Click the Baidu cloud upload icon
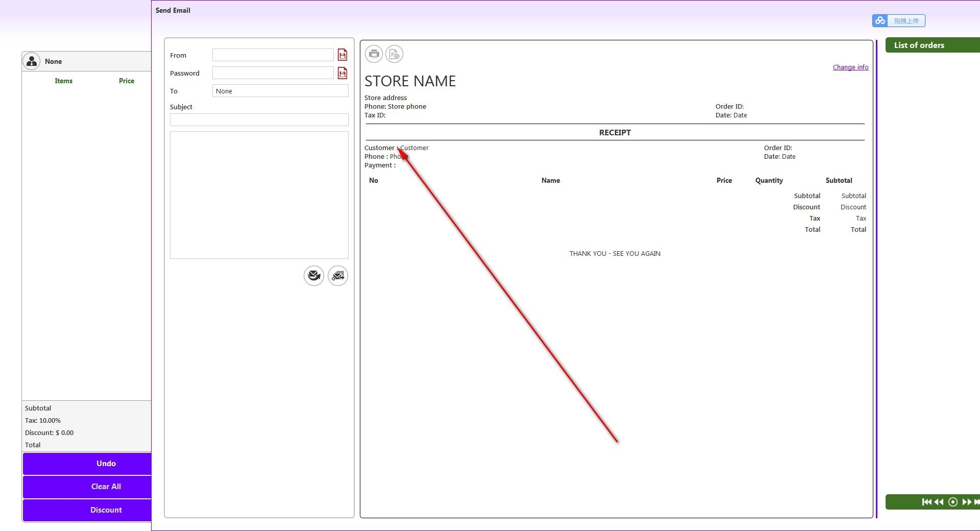The image size is (980, 531). [880, 20]
